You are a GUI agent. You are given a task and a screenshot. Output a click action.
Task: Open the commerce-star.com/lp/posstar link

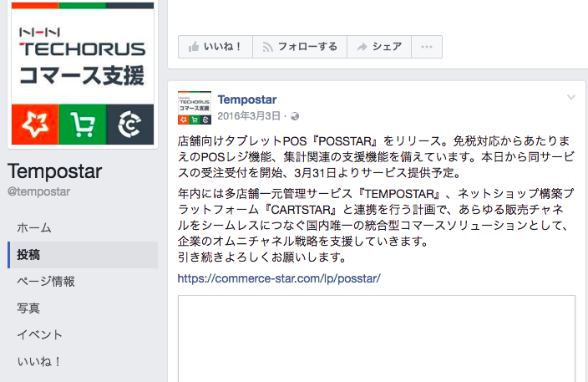[x=279, y=278]
